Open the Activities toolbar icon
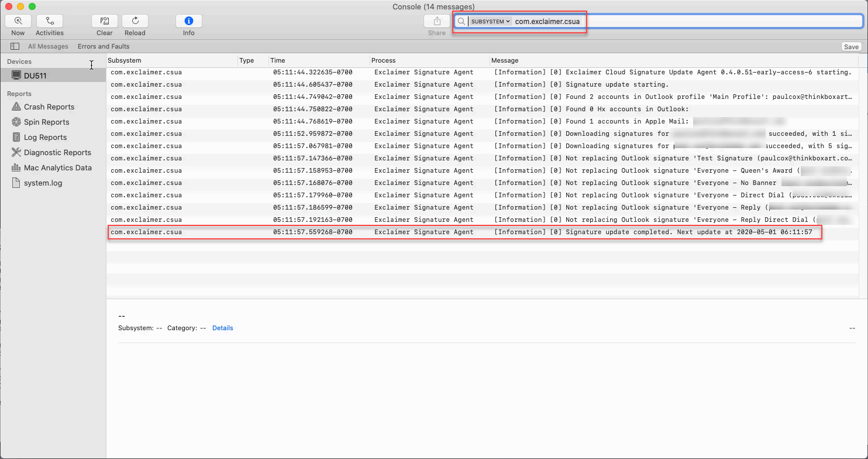This screenshot has height=459, width=868. click(50, 21)
